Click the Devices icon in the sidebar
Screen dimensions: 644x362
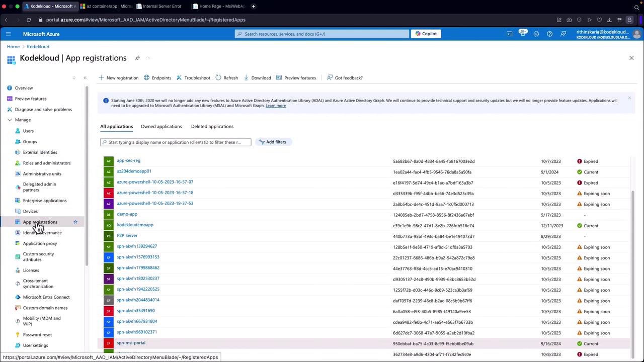pos(18,211)
